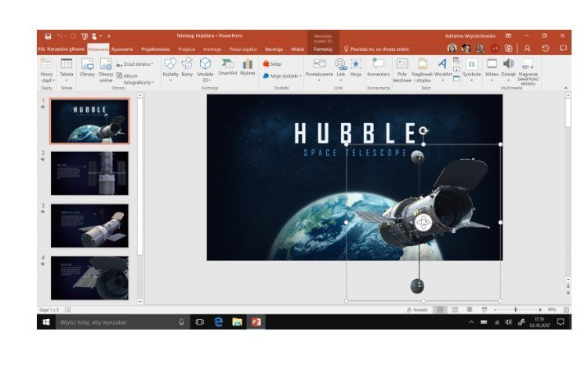Toggle the Notatki notes pane
This screenshot has width=588, height=392.
coord(418,310)
